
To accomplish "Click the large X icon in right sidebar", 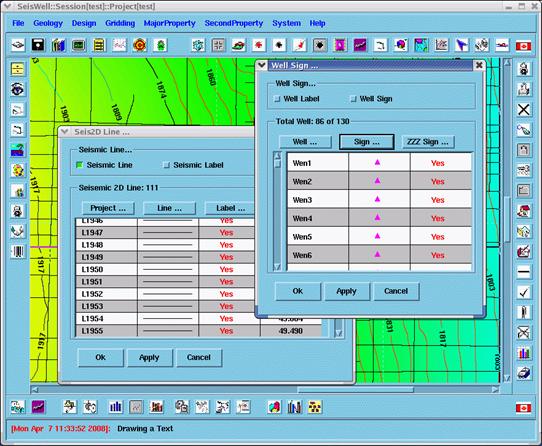I will 524,110.
